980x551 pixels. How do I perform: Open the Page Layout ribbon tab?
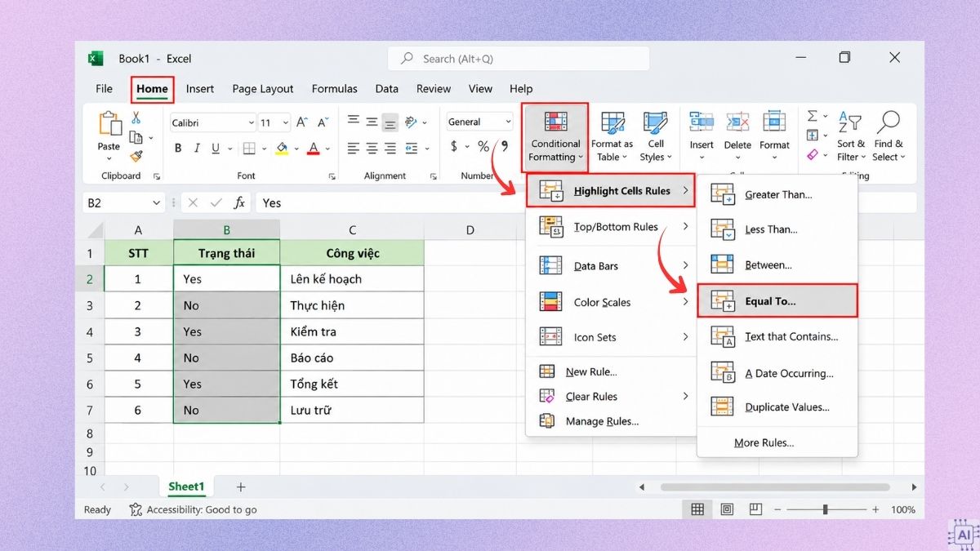pos(263,89)
